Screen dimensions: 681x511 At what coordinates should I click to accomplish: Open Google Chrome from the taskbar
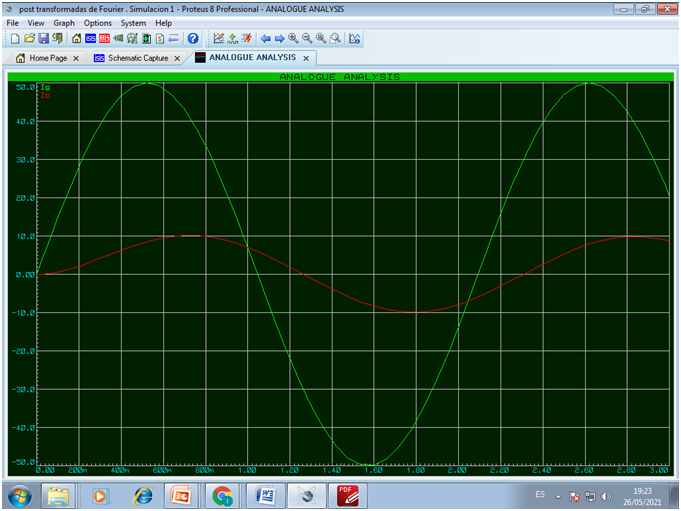pos(222,496)
